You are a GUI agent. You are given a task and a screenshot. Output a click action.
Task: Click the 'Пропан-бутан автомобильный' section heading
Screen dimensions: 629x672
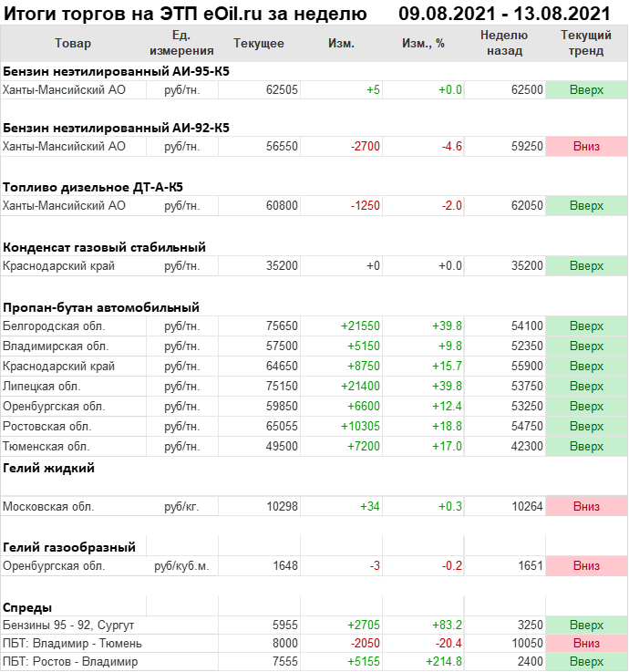101,307
